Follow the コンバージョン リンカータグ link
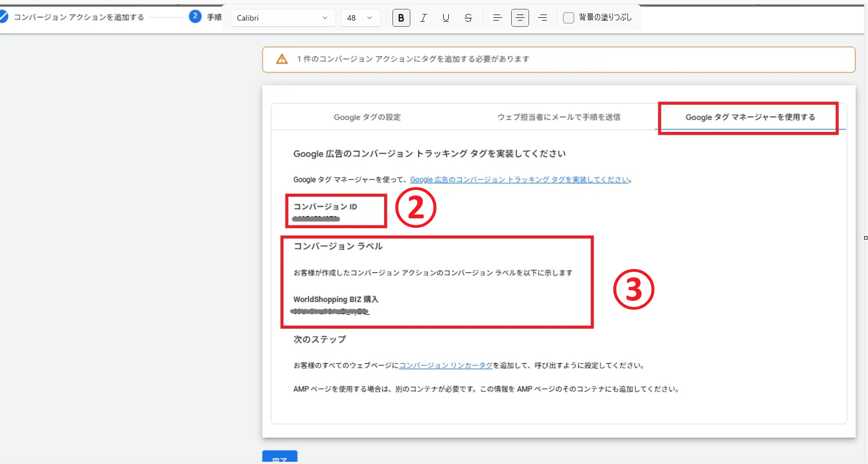The width and height of the screenshot is (868, 464). point(445,365)
